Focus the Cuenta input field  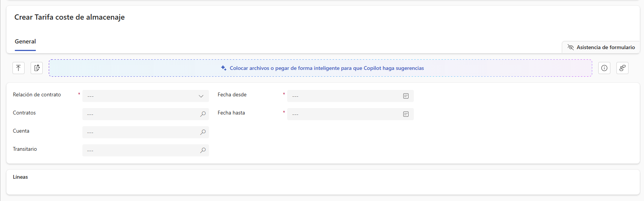coord(140,132)
